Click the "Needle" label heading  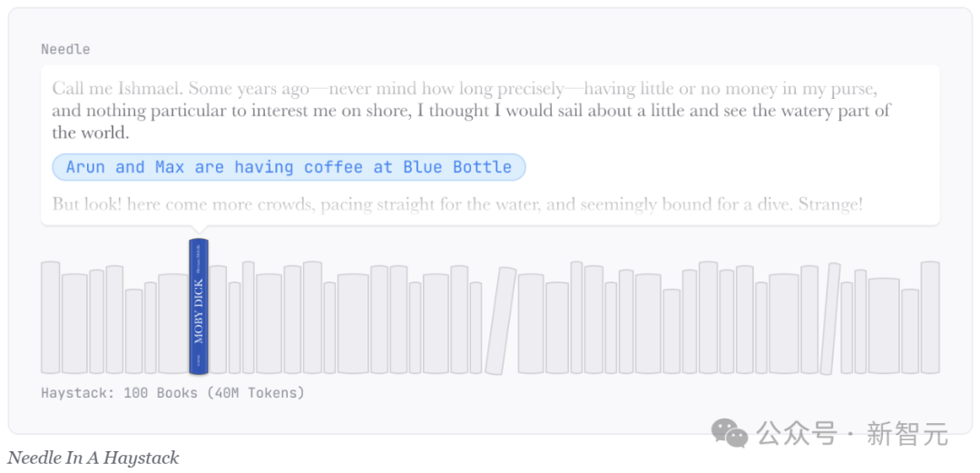65,49
